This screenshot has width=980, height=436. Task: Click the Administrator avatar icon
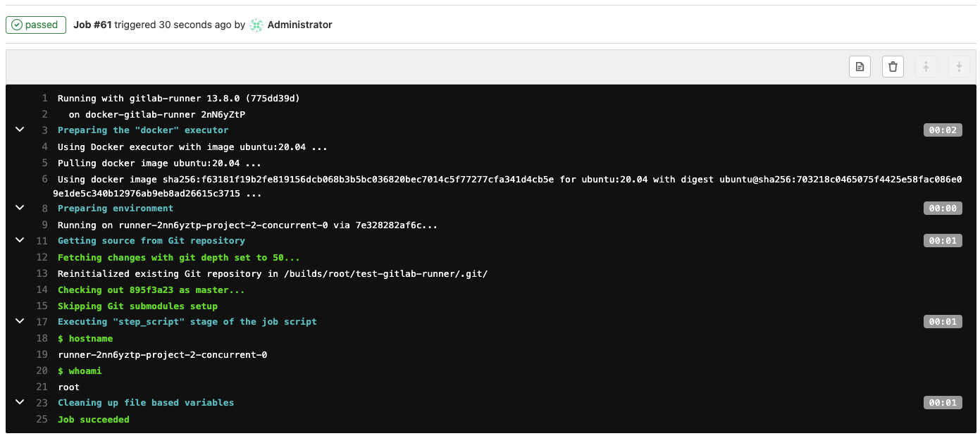tap(256, 25)
